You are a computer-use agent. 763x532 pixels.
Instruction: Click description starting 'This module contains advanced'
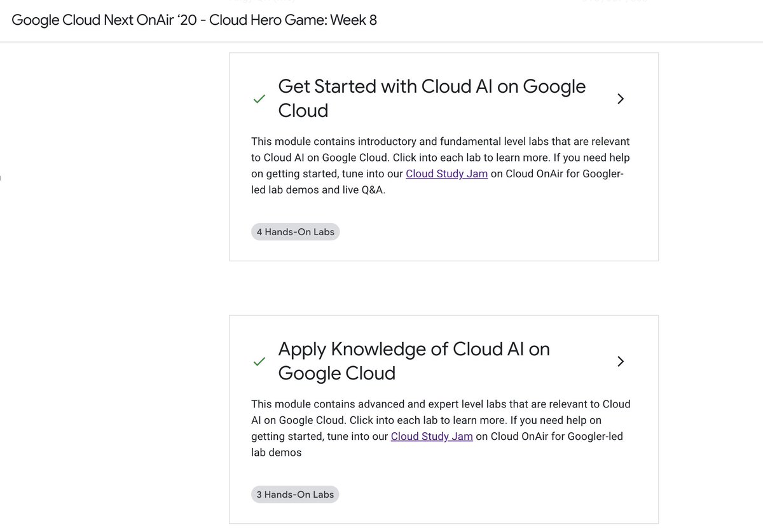click(441, 428)
